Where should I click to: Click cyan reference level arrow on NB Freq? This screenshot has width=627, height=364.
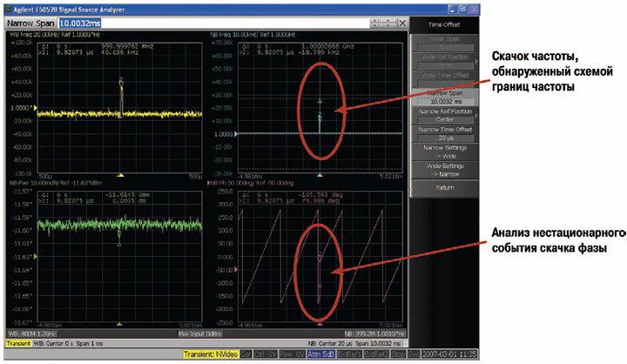(236, 133)
